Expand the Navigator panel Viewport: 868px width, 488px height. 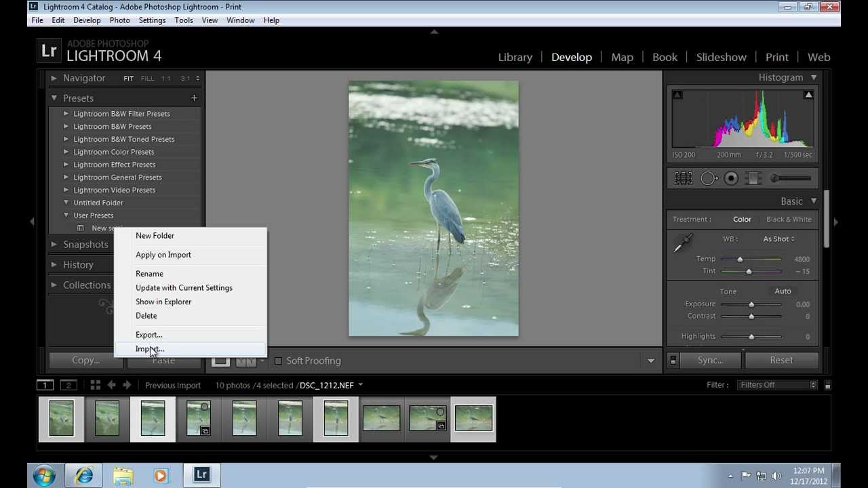54,78
